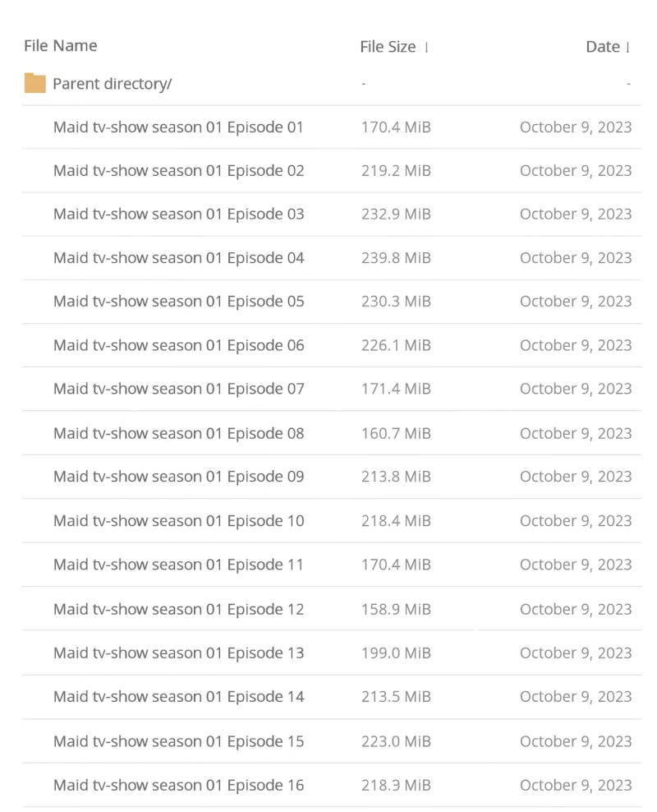Sort files by Date header
Viewport: 657px width, 812px height.
coord(602,47)
